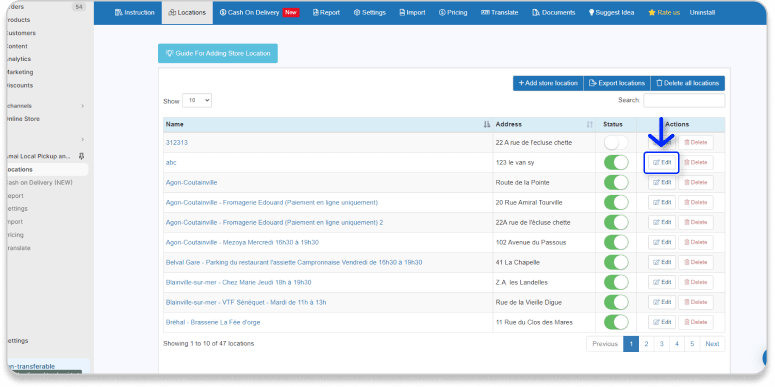Image resolution: width=775 pixels, height=387 pixels.
Task: Open the Translate tab in top bar
Action: (499, 12)
